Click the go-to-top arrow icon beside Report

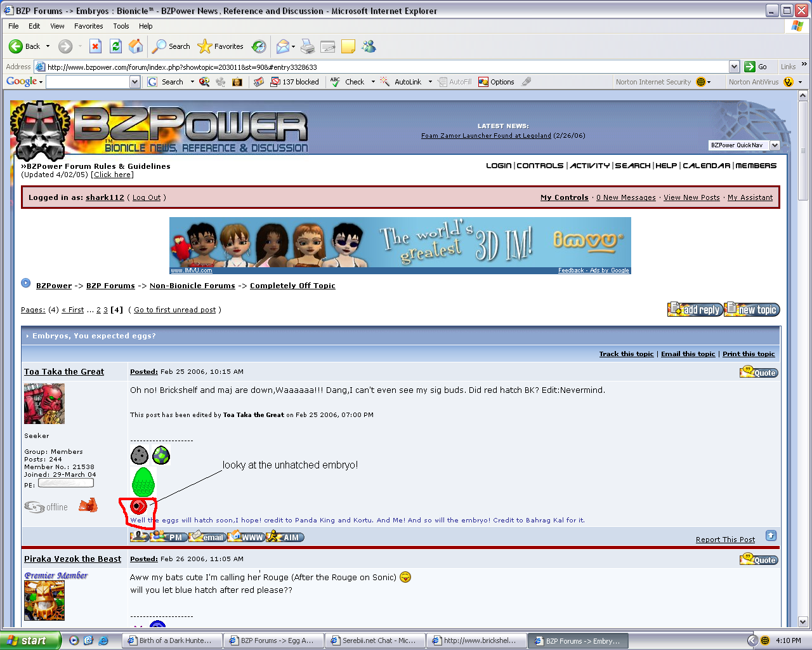tap(771, 536)
